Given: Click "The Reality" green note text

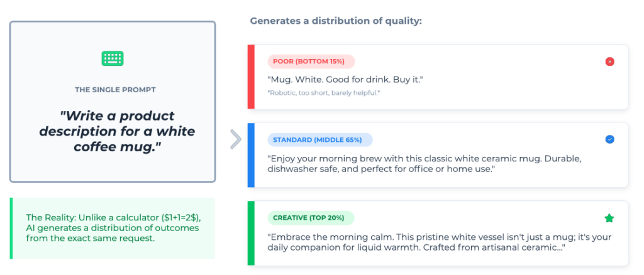Looking at the screenshot, I should (113, 228).
